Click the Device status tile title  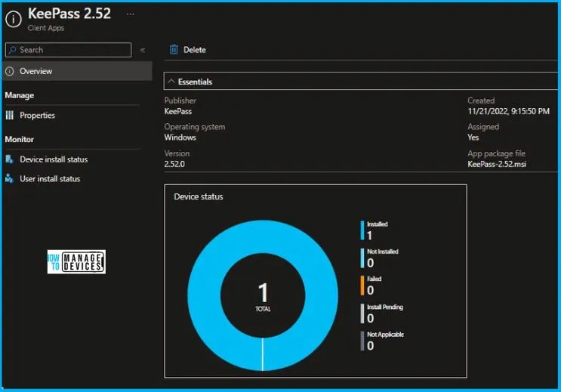[199, 196]
